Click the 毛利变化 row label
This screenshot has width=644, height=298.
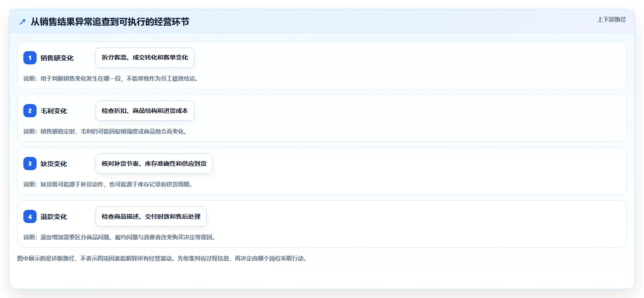[54, 111]
